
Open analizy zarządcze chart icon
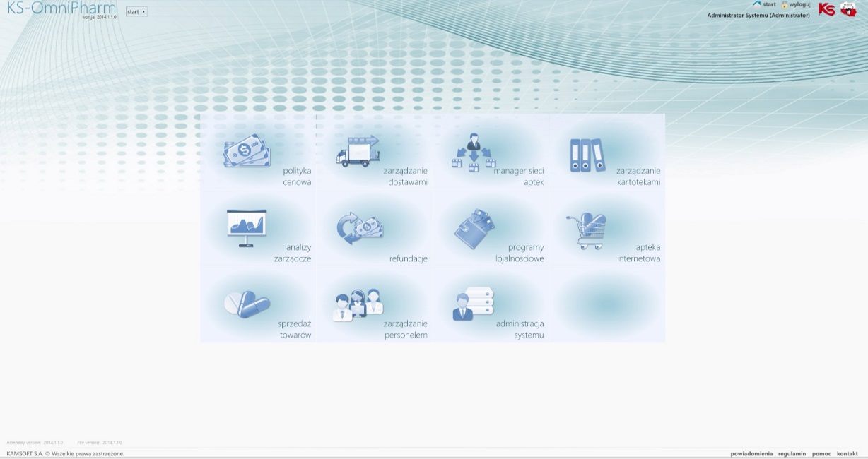(246, 228)
